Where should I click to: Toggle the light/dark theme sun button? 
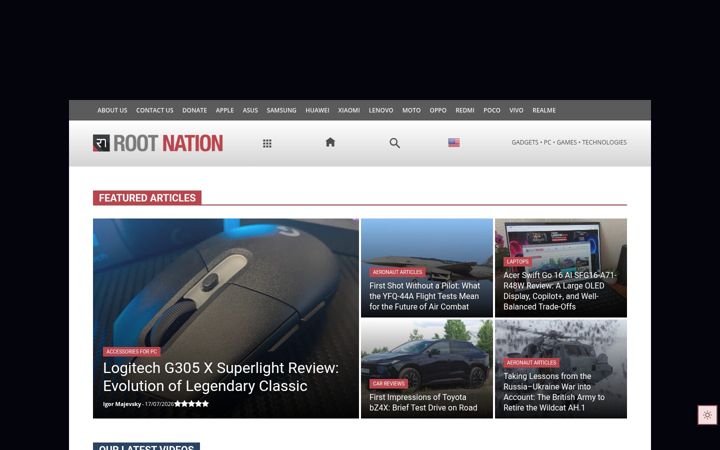point(707,415)
